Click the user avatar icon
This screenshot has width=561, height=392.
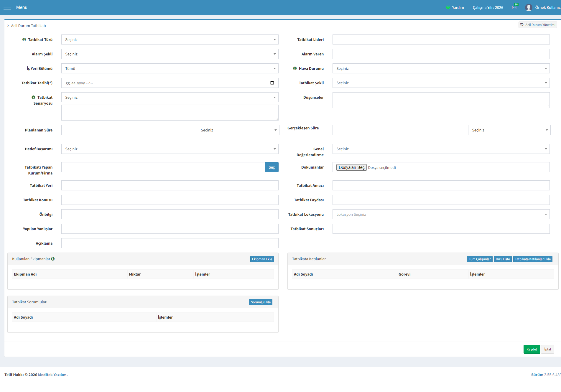click(529, 7)
